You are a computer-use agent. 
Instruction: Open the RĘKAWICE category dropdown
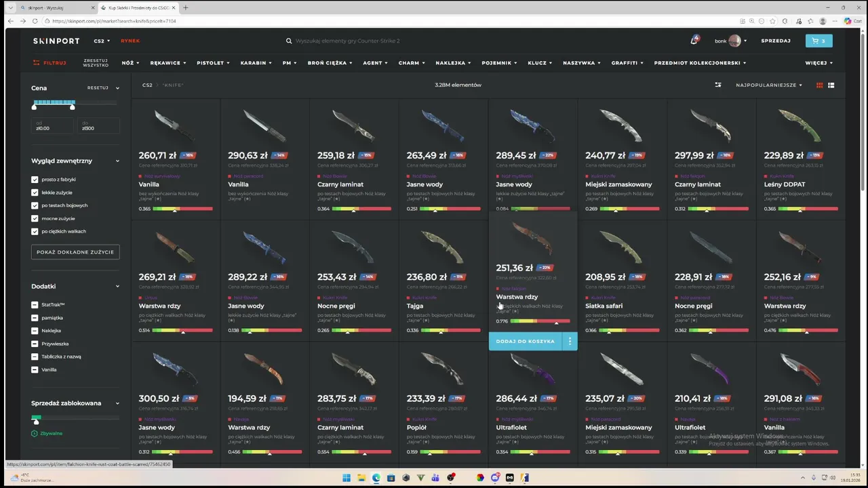tap(168, 62)
